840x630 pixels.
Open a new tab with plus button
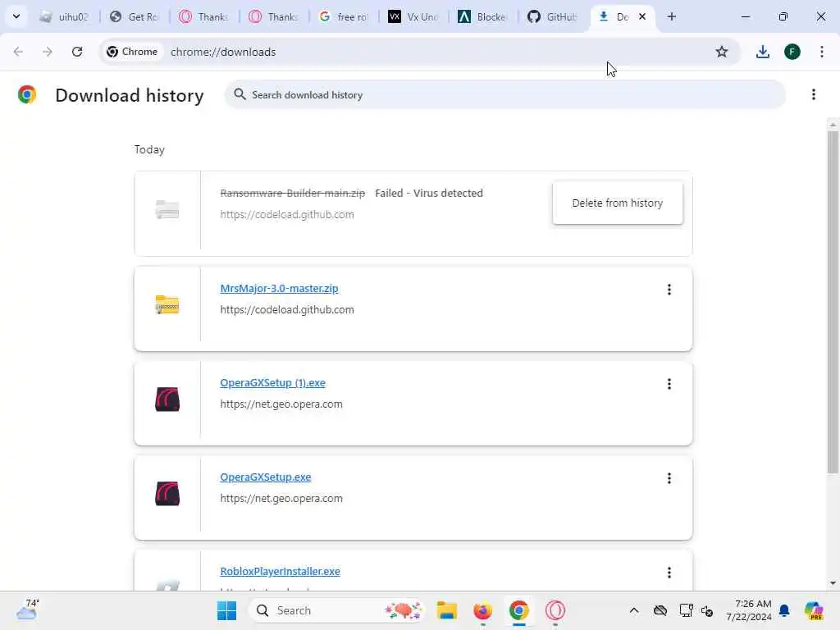(672, 16)
